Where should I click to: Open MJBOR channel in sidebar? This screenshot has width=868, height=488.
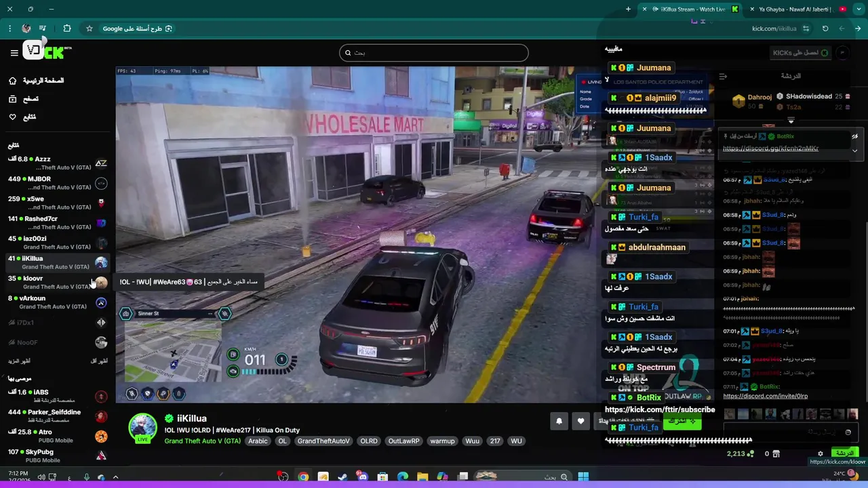pos(57,183)
